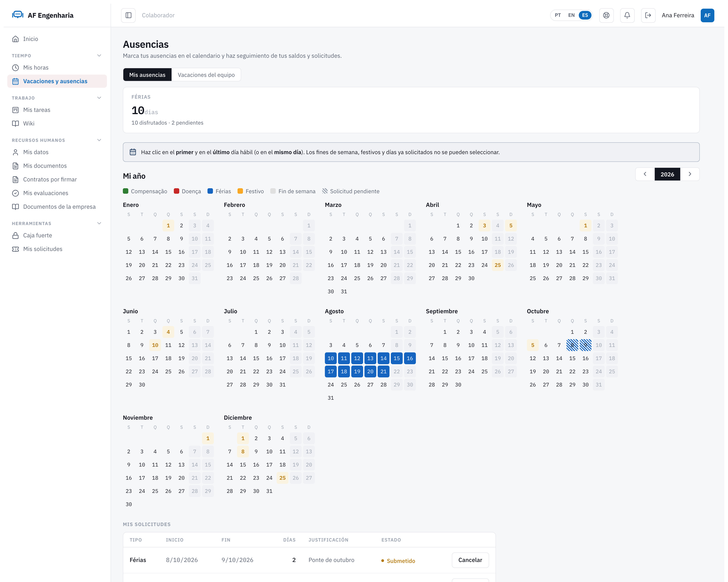Open the AF user avatar
This screenshot has height=582, width=728.
point(707,15)
